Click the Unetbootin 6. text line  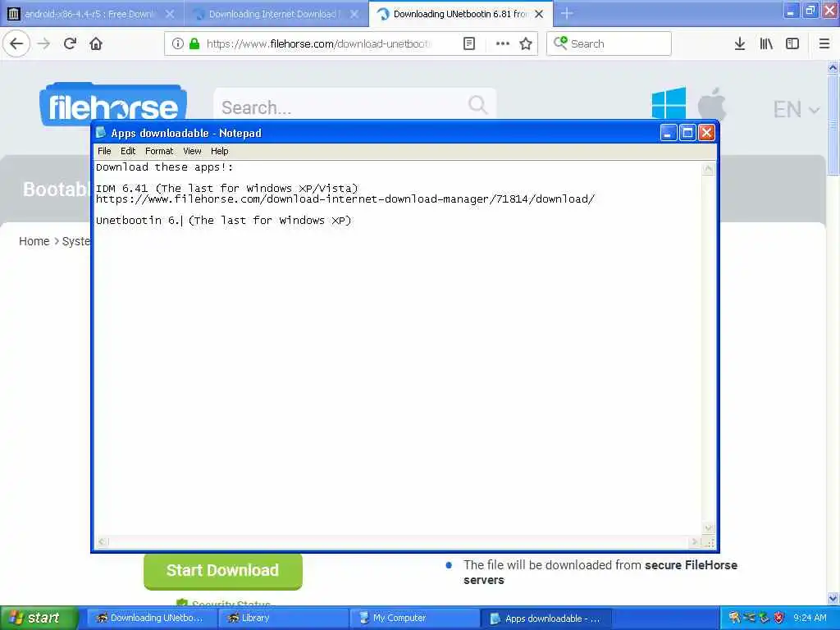point(223,220)
